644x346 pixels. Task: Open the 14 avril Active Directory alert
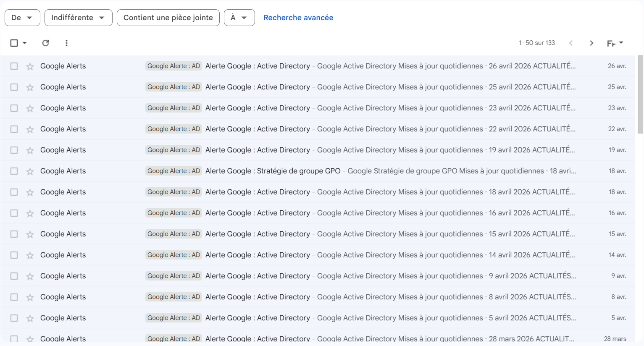tap(317, 255)
